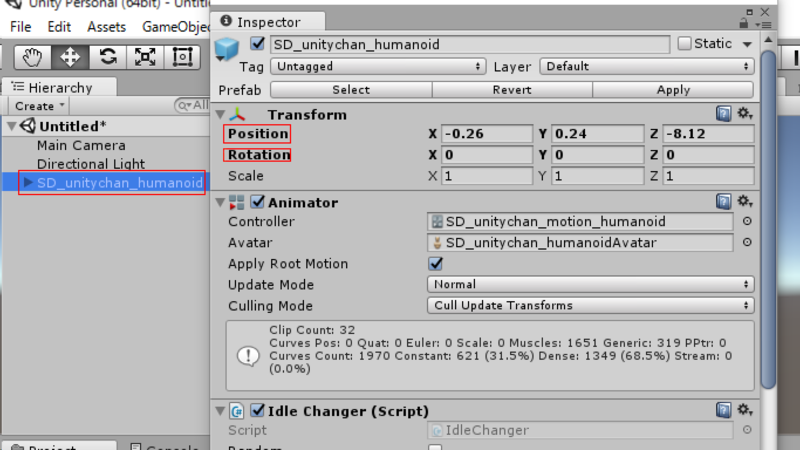This screenshot has width=800, height=450.
Task: Open the Static options dropdown arrow
Action: [x=747, y=44]
